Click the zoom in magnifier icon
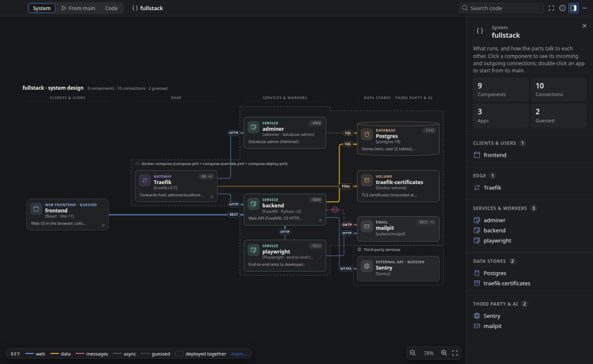Viewport: 593px width, 364px height. click(444, 353)
